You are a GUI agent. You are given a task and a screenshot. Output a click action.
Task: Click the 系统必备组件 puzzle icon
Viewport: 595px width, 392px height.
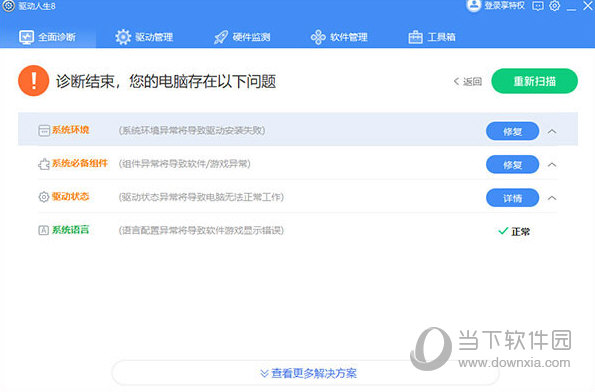(x=44, y=164)
